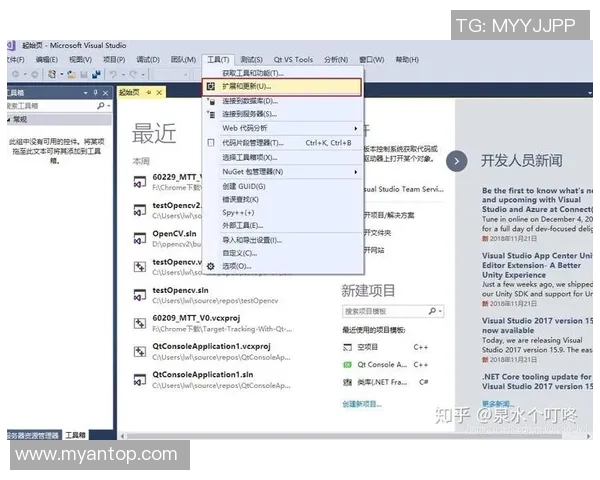The image size is (600, 480).
Task: Select 扩展和更新(U)... menu entry
Action: tap(282, 87)
